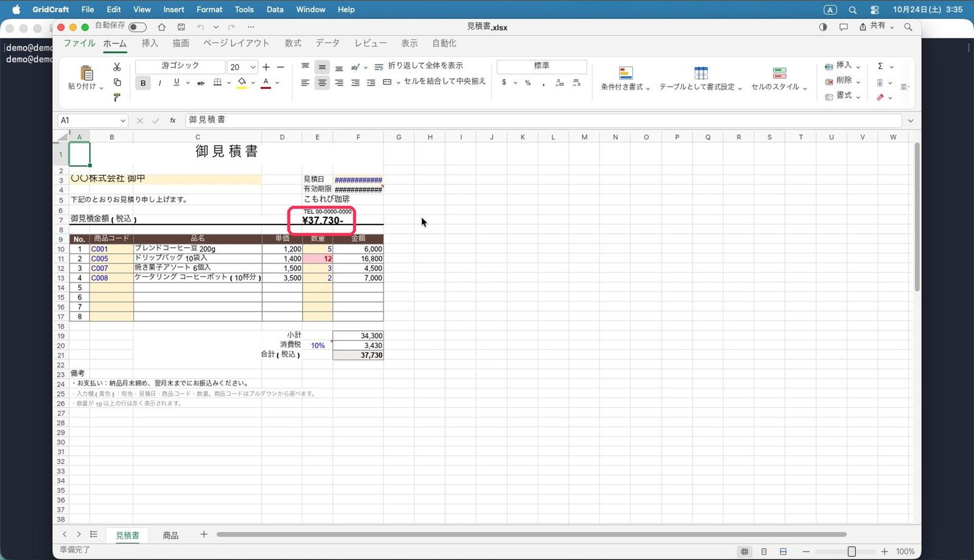
Task: Apply percent style number format
Action: pyautogui.click(x=528, y=83)
